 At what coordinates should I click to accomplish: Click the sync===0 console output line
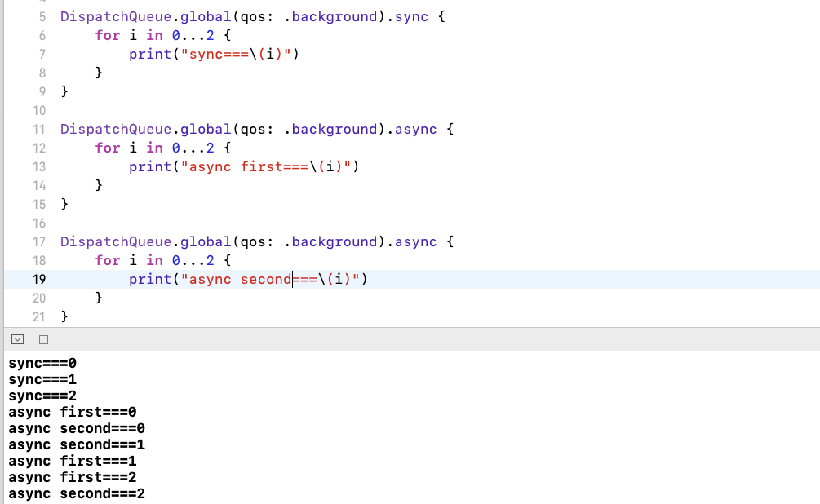click(x=42, y=363)
